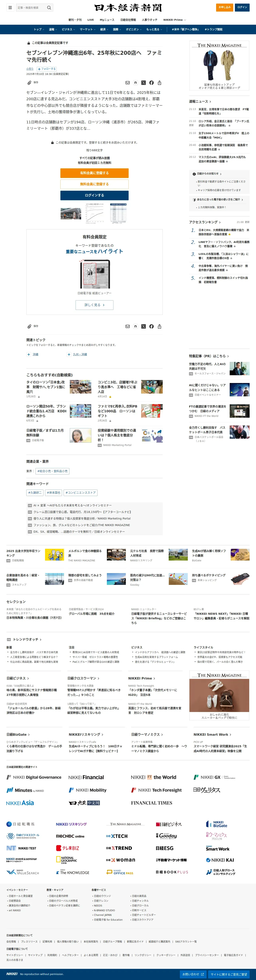The image size is (256, 980).
Task: Open the NIKKEI GX logo link
Action: (x=215, y=777)
